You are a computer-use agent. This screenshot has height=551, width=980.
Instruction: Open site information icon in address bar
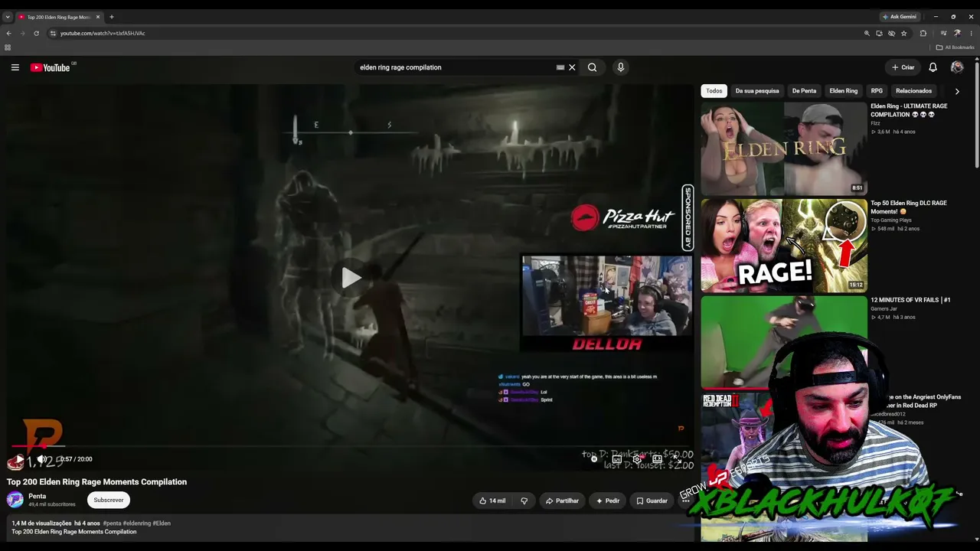pos(53,33)
